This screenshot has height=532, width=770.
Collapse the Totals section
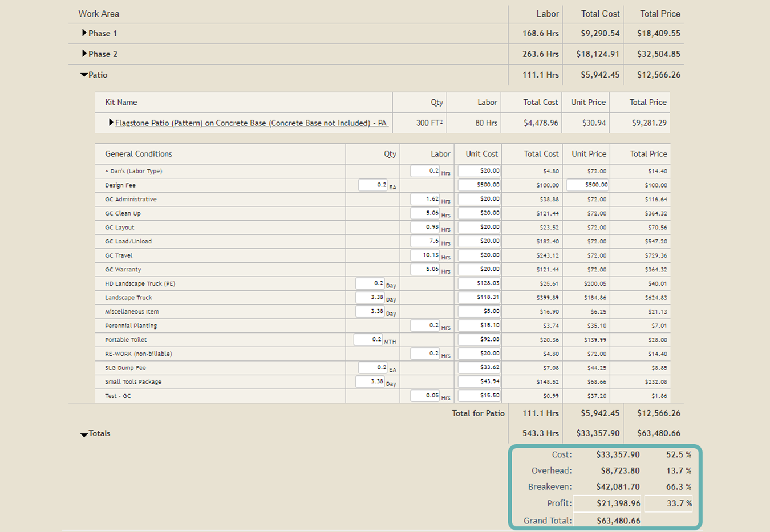(x=84, y=434)
